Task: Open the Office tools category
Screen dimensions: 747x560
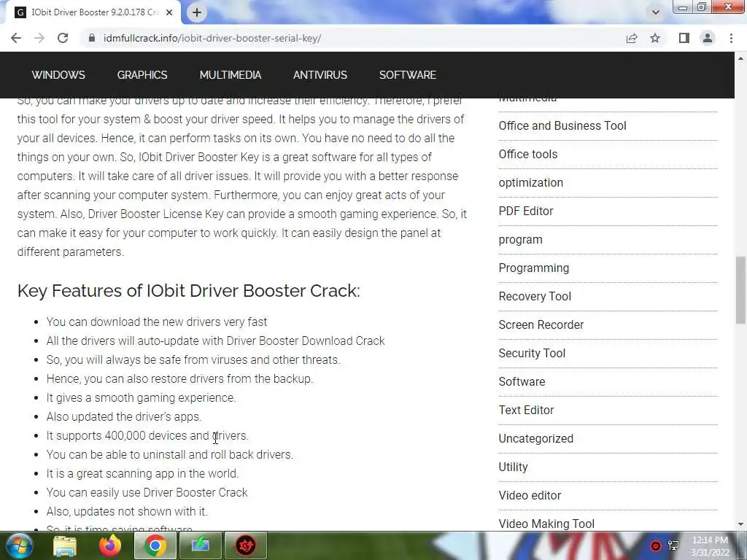Action: click(x=528, y=155)
